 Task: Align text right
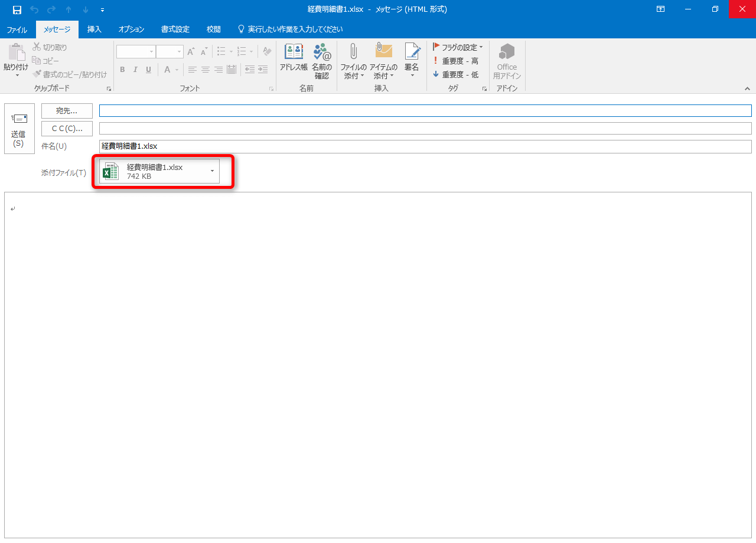coord(219,70)
